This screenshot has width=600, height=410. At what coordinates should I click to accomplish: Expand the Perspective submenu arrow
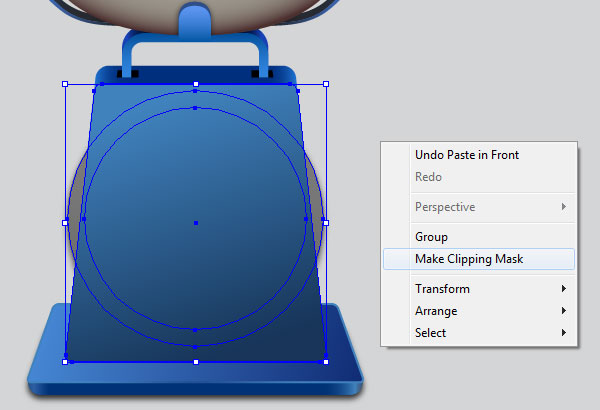pos(564,207)
